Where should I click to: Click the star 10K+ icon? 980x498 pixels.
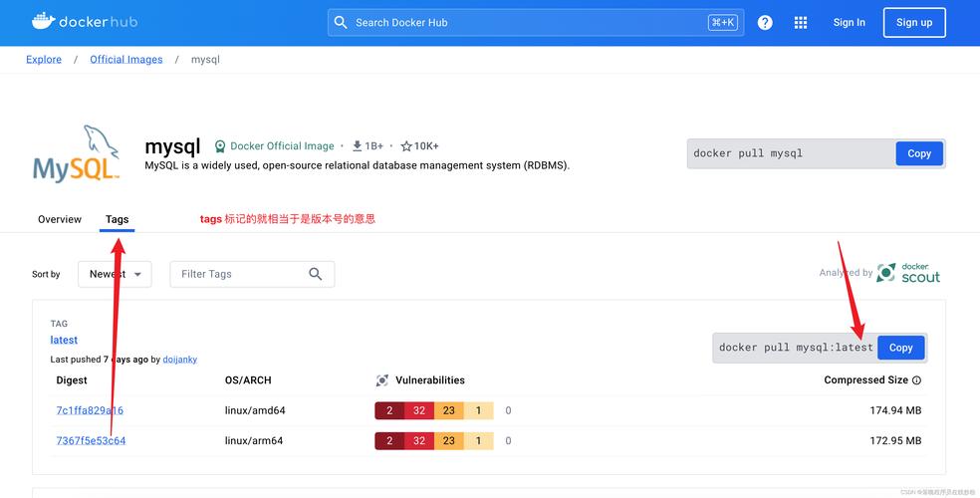click(x=406, y=146)
